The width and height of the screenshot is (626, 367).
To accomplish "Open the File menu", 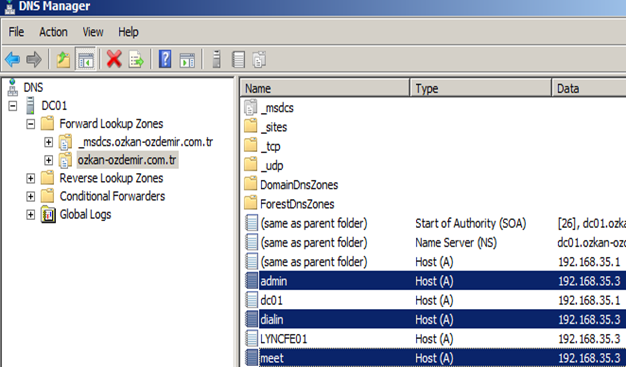I will [x=16, y=32].
